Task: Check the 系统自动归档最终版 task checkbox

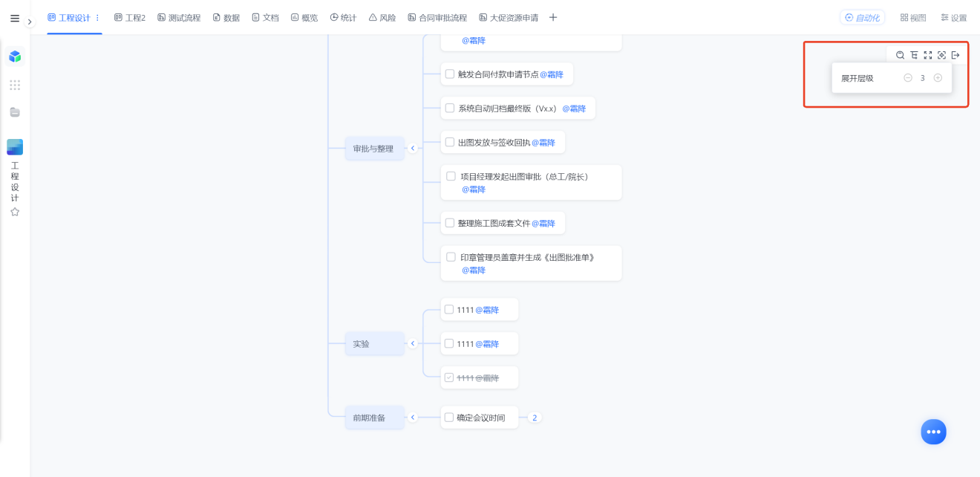Action: 450,108
